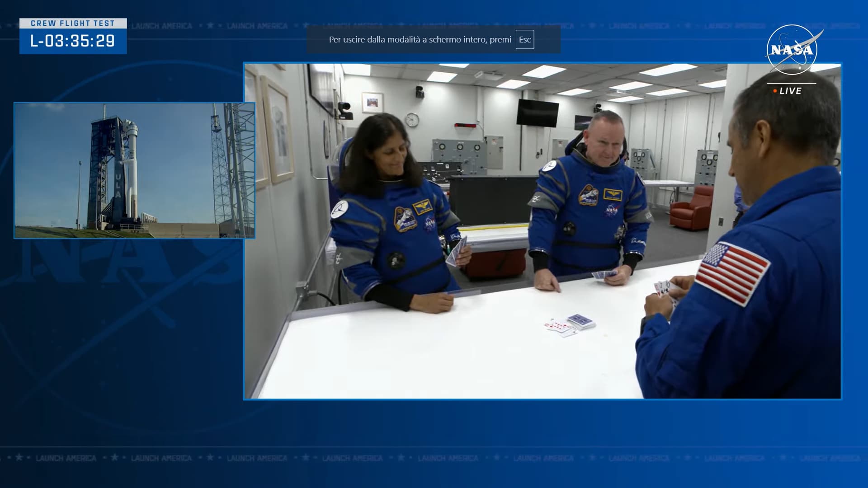Click the black wall-mounted TV monitor
Viewport: 868px width, 488px height.
point(538,113)
